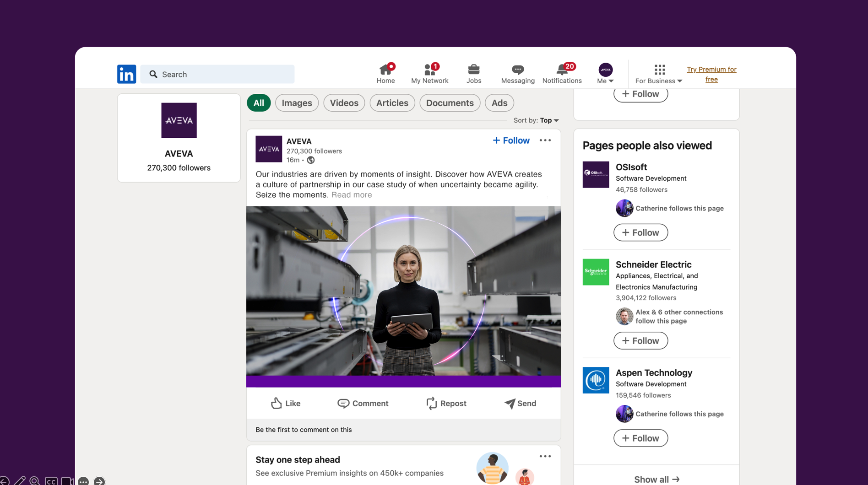Filter posts by Ads
This screenshot has height=485, width=868.
(499, 103)
